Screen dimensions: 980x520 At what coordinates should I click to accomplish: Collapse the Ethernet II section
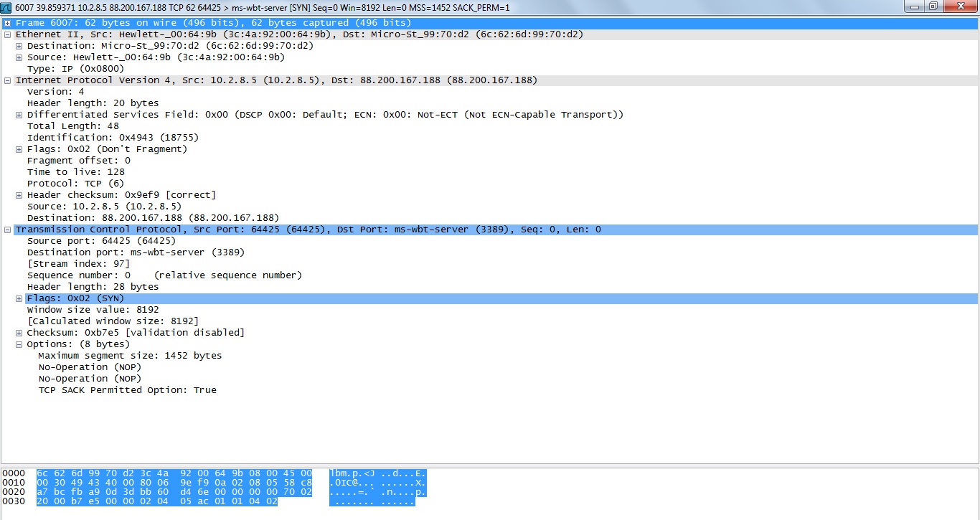(7, 34)
